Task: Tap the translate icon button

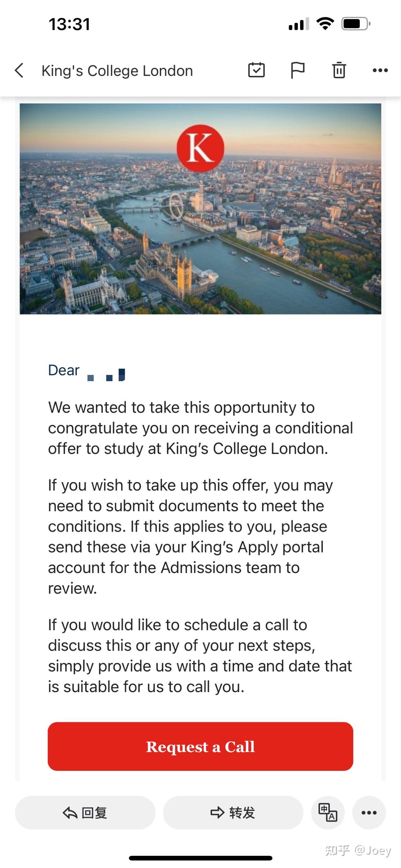Action: (328, 813)
